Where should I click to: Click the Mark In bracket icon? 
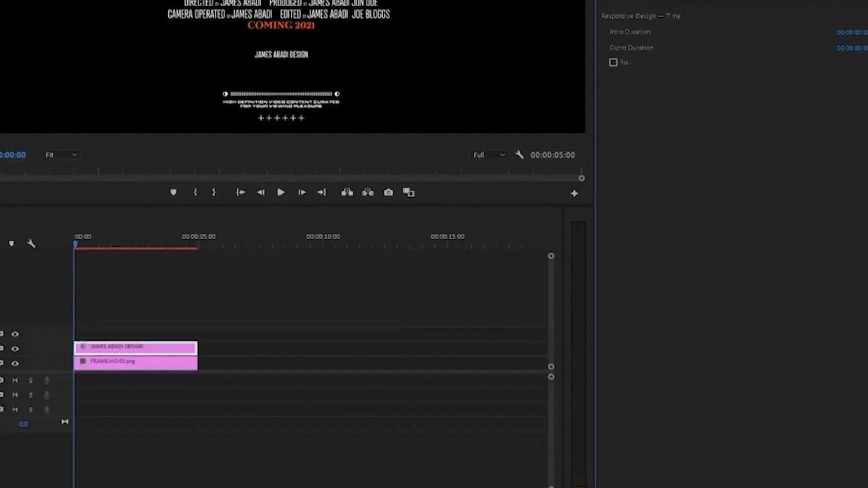pos(195,192)
